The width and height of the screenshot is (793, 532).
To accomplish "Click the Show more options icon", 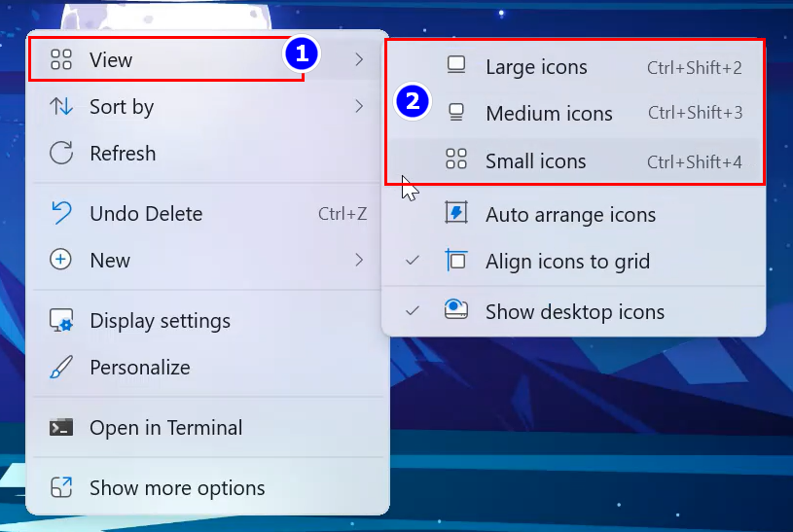I will pos(61,488).
